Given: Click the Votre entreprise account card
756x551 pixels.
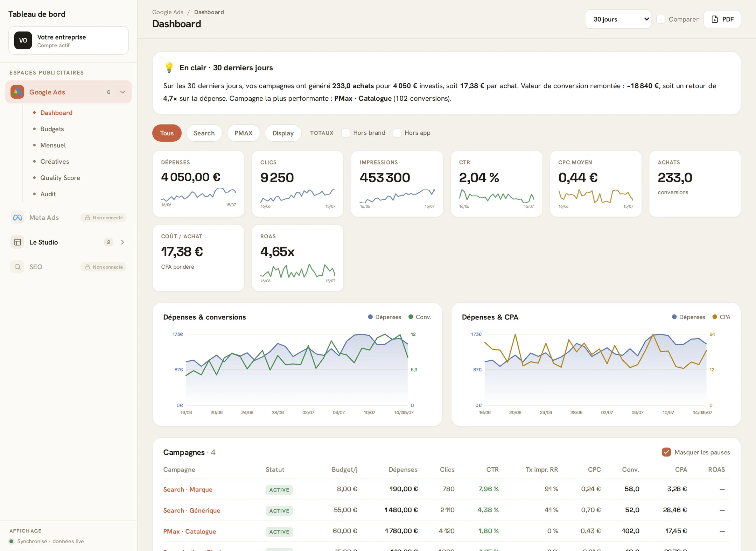Looking at the screenshot, I should (x=69, y=40).
